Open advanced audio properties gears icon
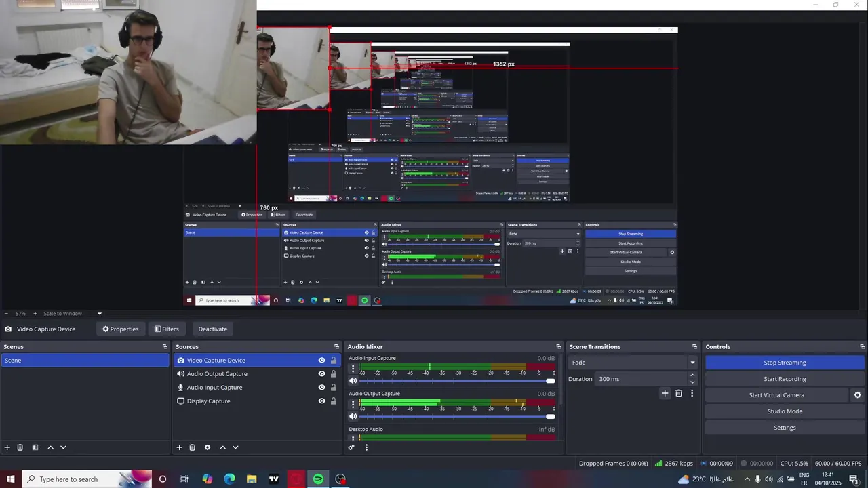Screen dimensions: 868x488 click(x=351, y=447)
